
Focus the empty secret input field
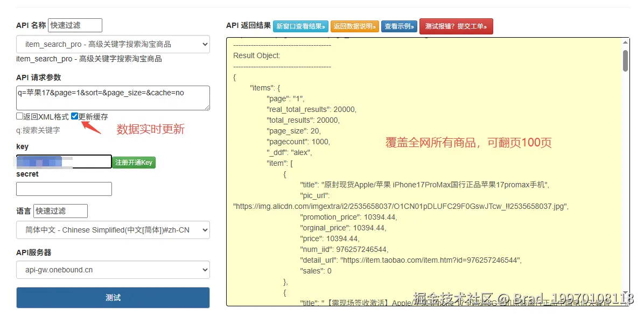pyautogui.click(x=64, y=189)
